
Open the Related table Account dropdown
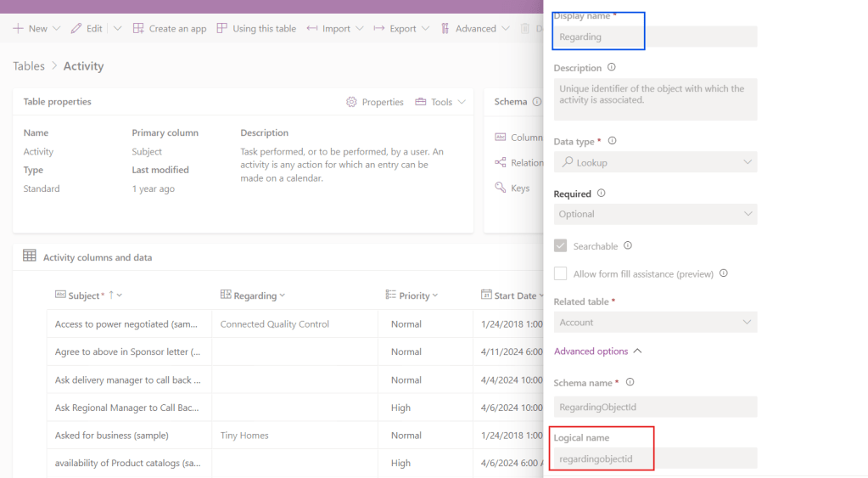(x=655, y=322)
